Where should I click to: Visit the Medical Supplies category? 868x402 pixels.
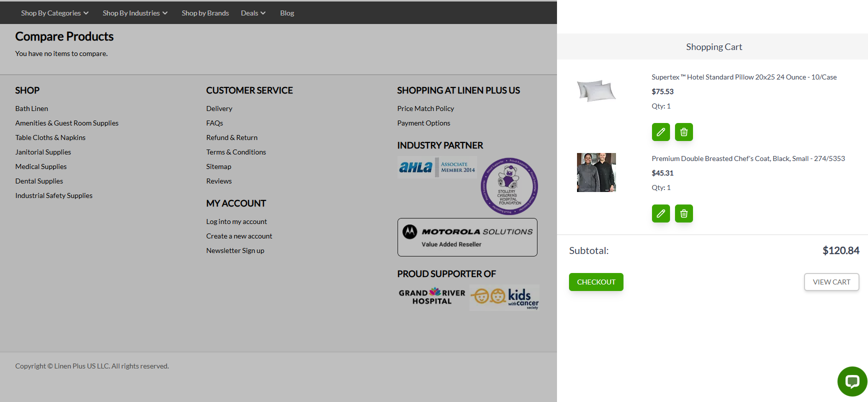(40, 166)
